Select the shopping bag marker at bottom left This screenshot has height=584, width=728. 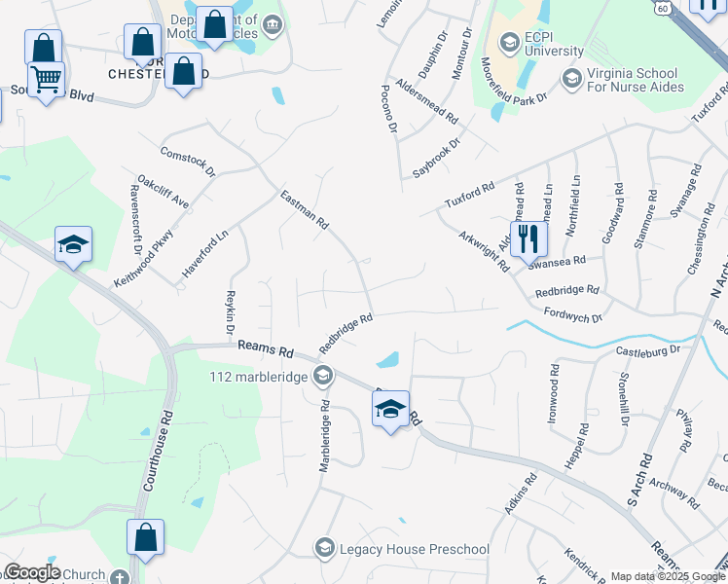pos(145,537)
